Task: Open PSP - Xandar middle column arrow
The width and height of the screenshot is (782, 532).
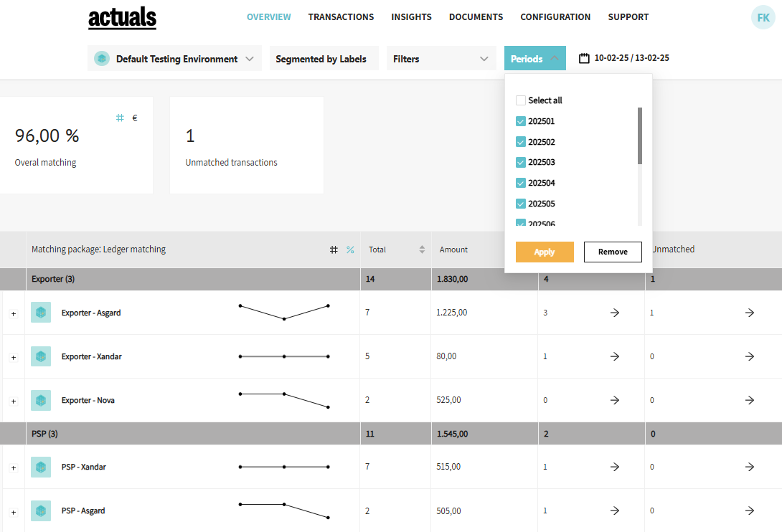Action: pos(615,467)
